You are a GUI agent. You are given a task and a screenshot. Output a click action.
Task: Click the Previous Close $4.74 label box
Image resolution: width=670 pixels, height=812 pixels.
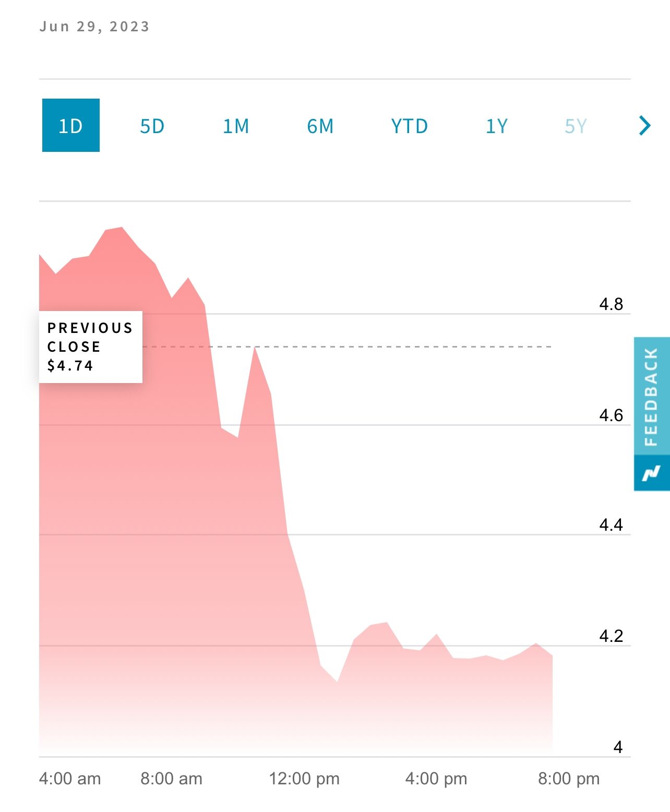pos(90,347)
